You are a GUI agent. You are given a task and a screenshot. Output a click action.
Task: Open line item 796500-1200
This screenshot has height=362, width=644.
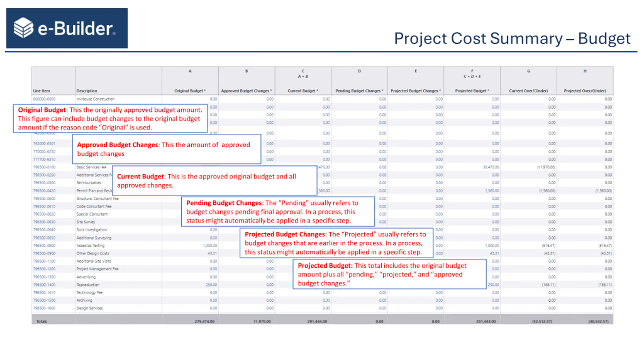pyautogui.click(x=44, y=269)
